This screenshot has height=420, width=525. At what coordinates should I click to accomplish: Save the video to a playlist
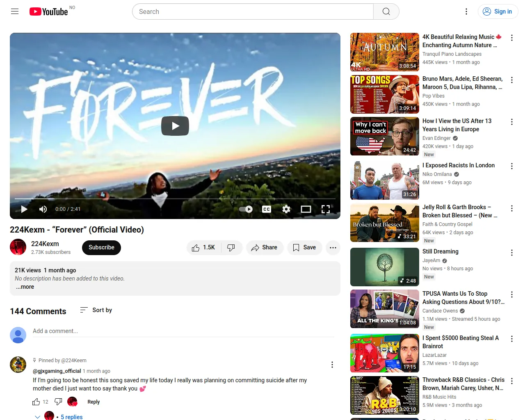point(304,248)
